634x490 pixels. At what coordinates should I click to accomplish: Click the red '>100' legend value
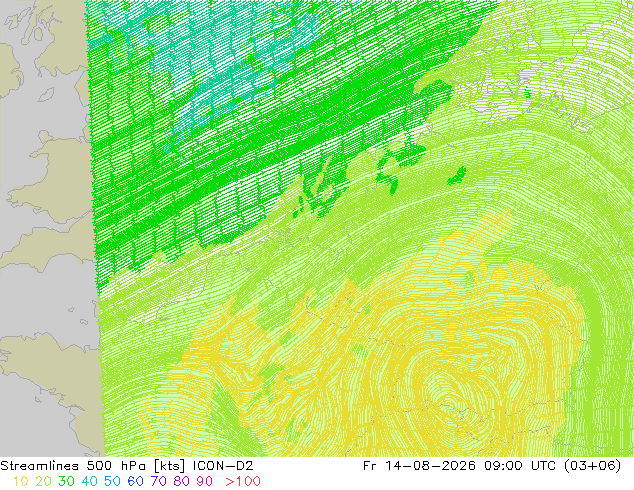[x=243, y=481]
